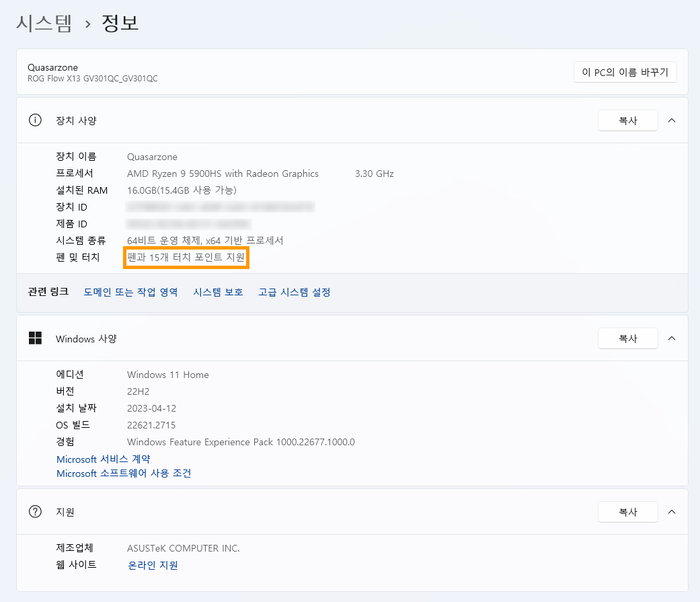Copy Windows specs with Windows 사양 복사 button
700x602 pixels.
coord(627,338)
